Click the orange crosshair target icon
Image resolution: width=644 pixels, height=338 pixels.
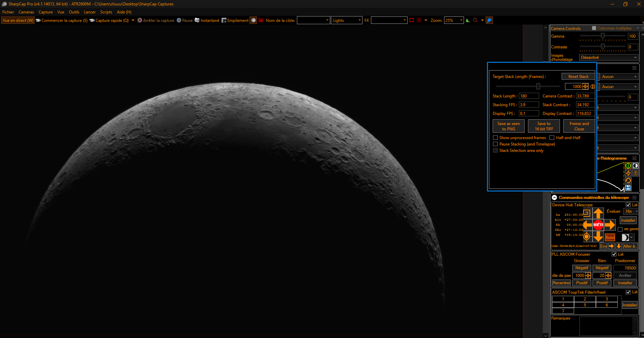pyautogui.click(x=587, y=237)
